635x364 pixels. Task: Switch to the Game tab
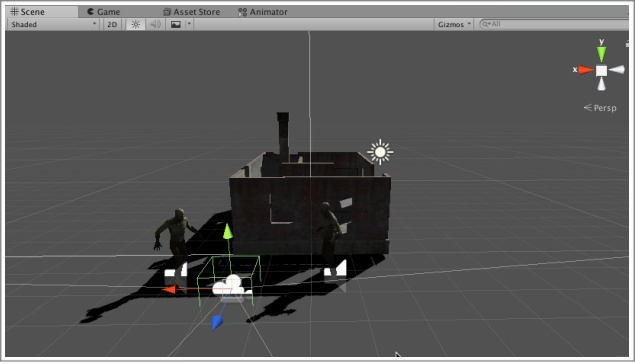[x=104, y=12]
